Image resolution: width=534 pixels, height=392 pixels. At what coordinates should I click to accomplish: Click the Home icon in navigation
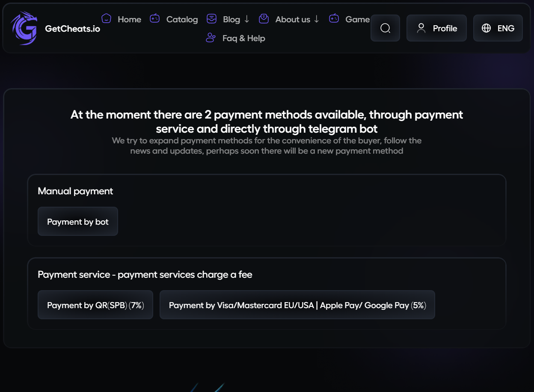click(x=106, y=18)
